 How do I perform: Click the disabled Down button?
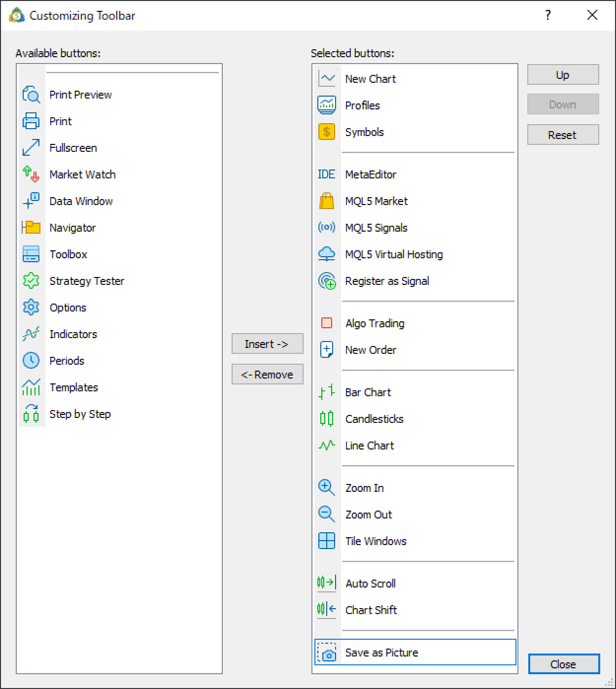click(563, 104)
